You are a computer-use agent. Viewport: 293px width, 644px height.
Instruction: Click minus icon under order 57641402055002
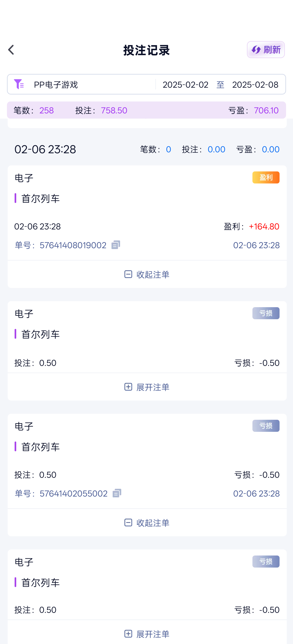[x=128, y=523]
